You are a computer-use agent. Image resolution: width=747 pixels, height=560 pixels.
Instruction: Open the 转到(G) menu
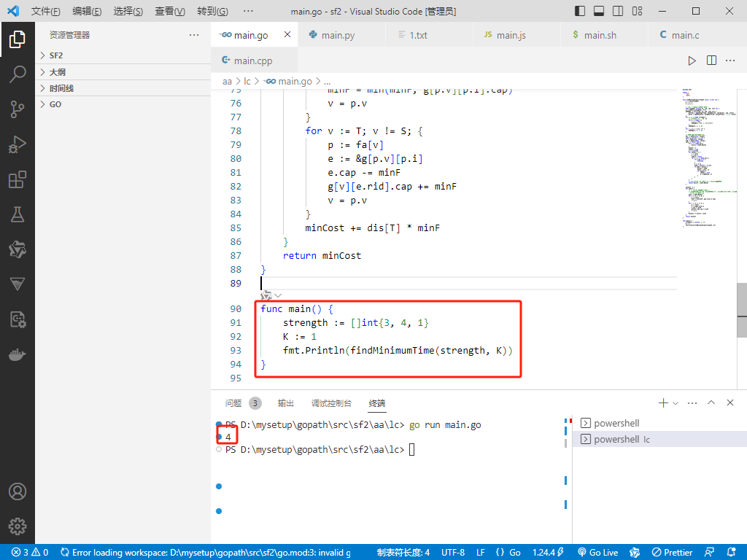point(212,11)
